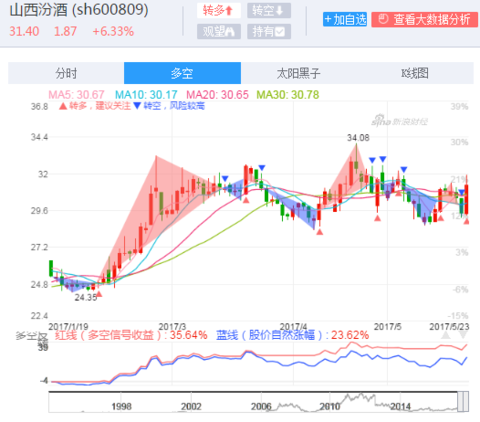
Task: Click the 34.08 high price label
Action: (x=358, y=138)
